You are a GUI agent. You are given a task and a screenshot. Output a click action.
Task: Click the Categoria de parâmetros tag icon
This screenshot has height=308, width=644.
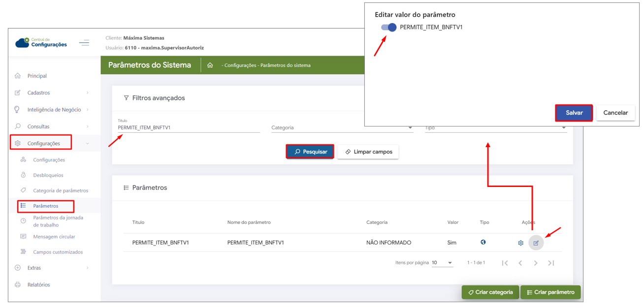pyautogui.click(x=23, y=190)
